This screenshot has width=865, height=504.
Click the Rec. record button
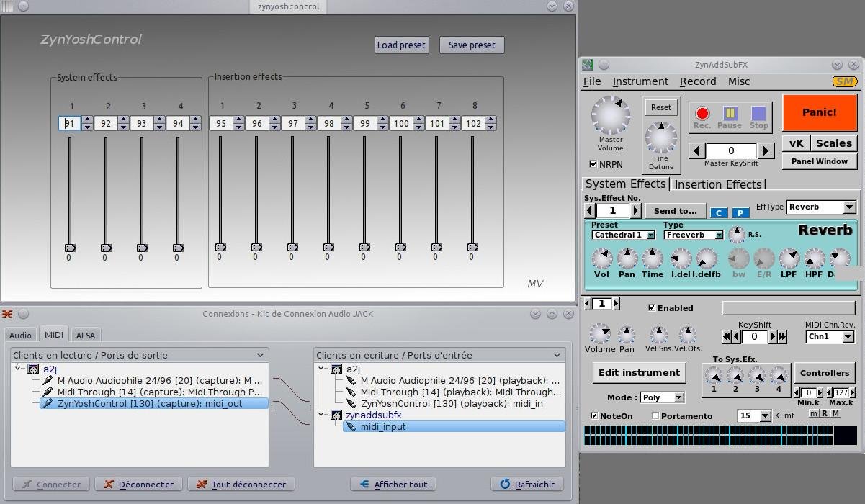point(702,113)
